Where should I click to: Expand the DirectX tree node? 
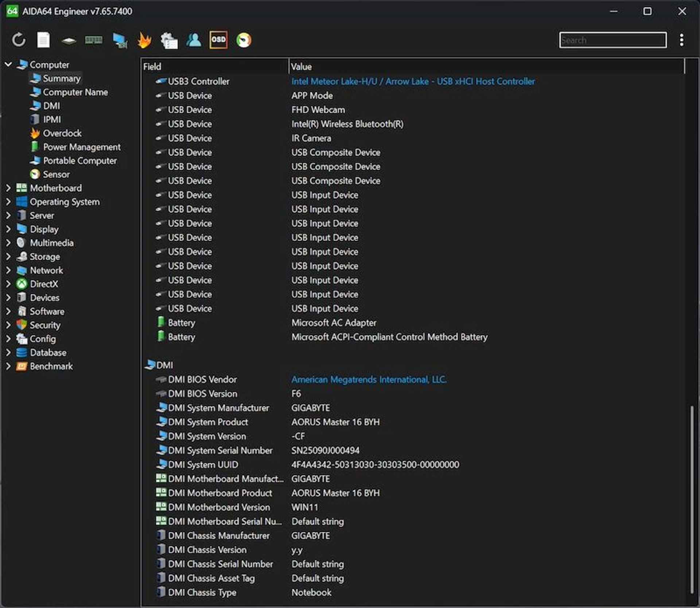(x=8, y=284)
